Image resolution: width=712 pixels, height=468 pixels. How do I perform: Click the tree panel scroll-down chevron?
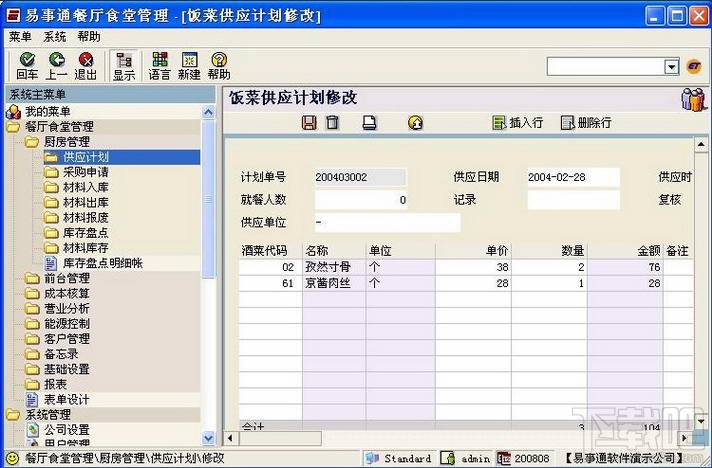click(x=208, y=438)
